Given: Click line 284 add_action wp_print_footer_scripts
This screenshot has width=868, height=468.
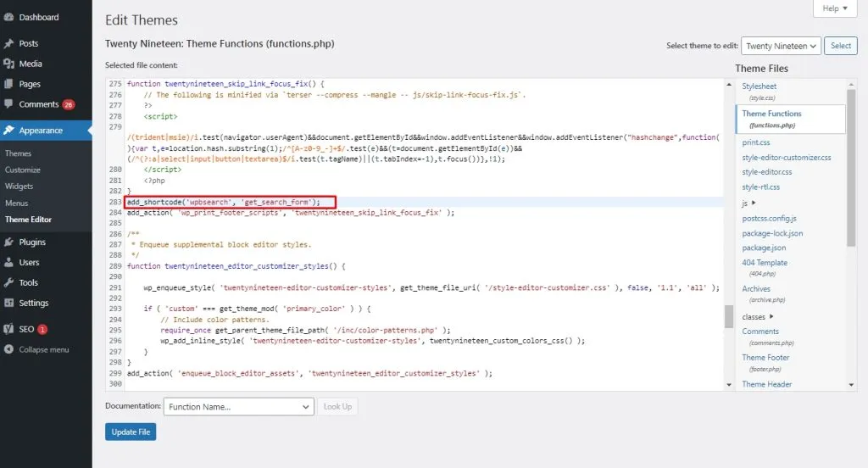Looking at the screenshot, I should pos(291,213).
